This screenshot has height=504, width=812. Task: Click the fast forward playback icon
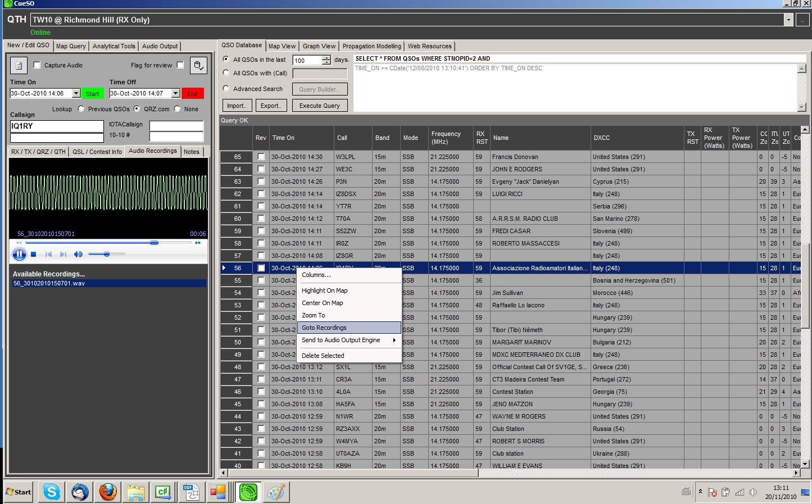pyautogui.click(x=197, y=243)
